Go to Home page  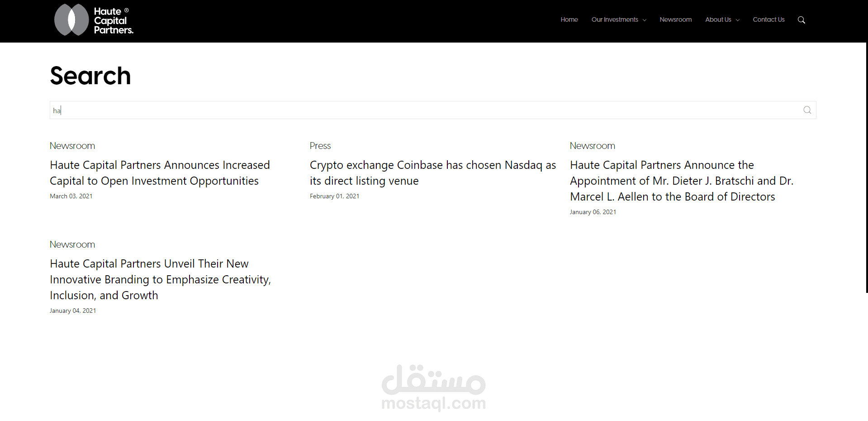tap(569, 19)
